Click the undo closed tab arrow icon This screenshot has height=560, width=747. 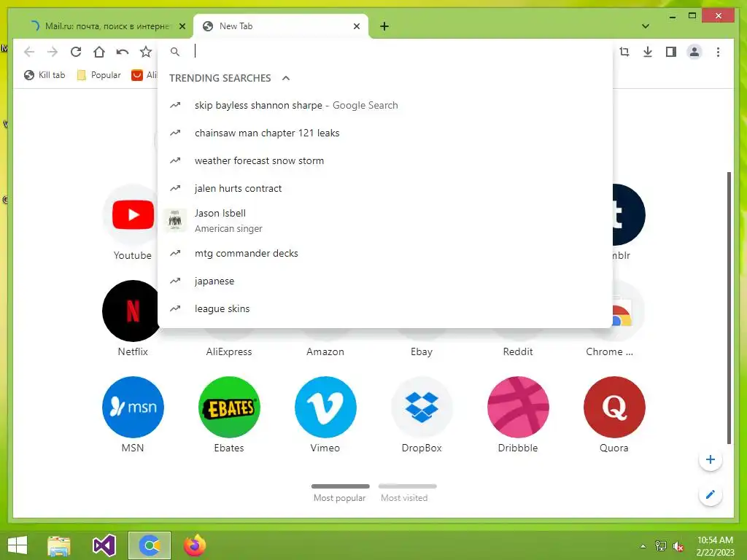(123, 52)
